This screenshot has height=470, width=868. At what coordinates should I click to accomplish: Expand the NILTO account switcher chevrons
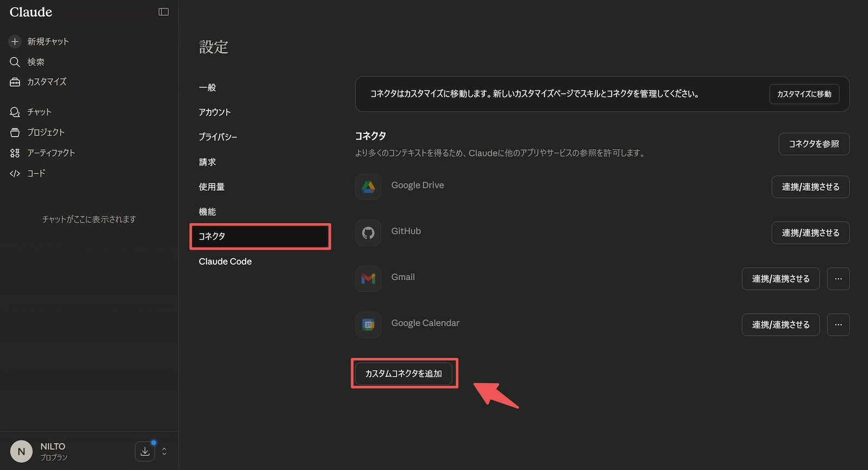coord(164,451)
